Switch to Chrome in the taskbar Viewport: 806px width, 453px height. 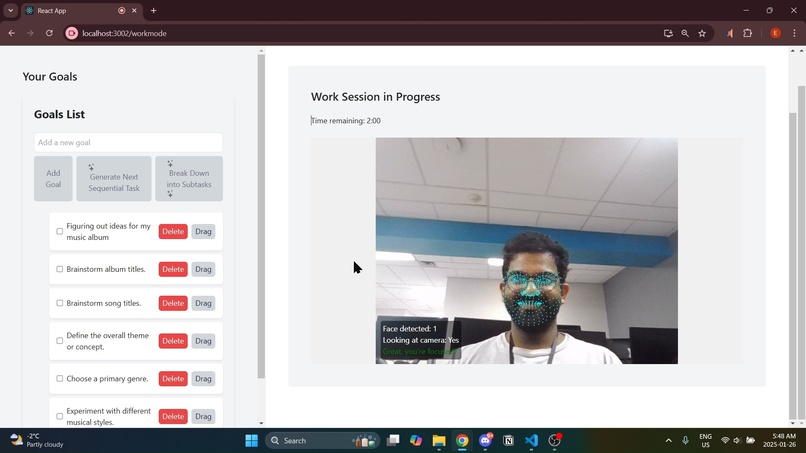462,440
